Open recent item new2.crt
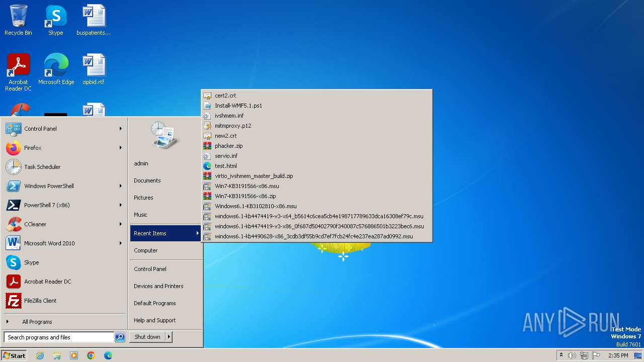644x362 pixels. [x=316, y=136]
